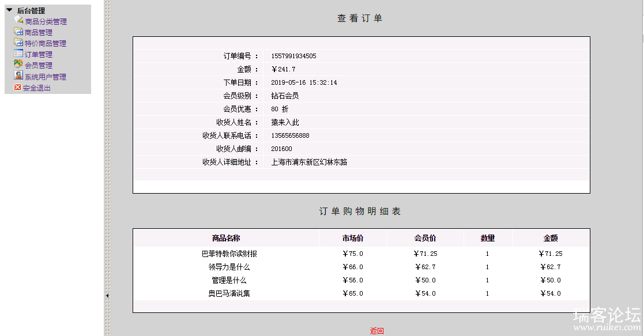Select 后台管理 tree root label
Image resolution: width=644 pixels, height=336 pixels.
(x=31, y=11)
